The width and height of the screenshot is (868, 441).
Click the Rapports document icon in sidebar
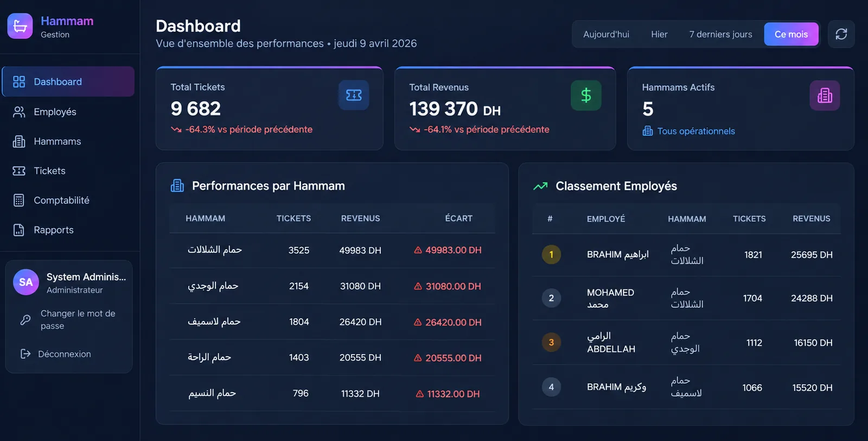19,230
